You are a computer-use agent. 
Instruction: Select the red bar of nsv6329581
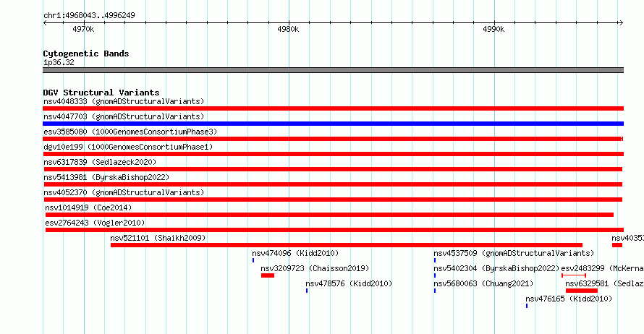coord(582,291)
